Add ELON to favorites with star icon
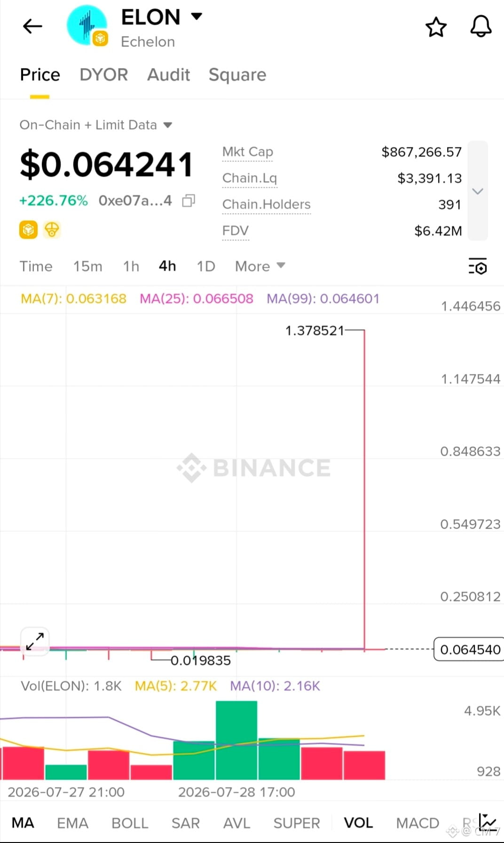The image size is (504, 843). (436, 27)
